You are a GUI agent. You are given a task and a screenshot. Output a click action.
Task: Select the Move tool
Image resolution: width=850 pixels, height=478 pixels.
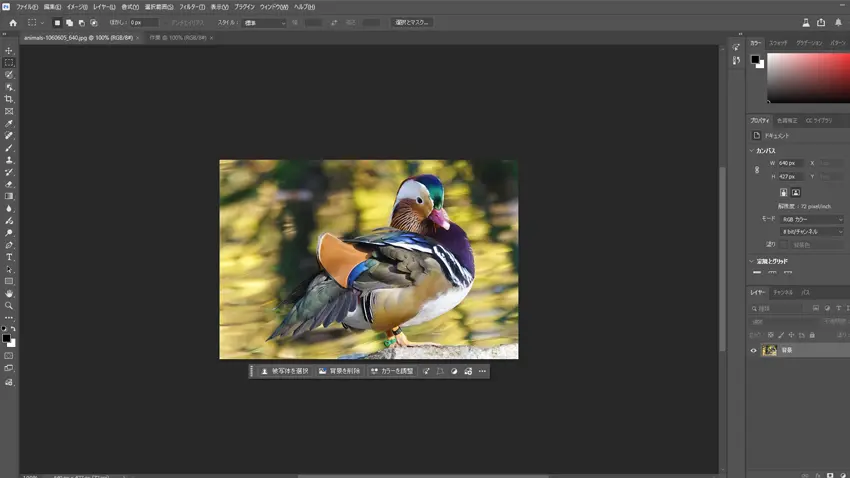pos(10,50)
